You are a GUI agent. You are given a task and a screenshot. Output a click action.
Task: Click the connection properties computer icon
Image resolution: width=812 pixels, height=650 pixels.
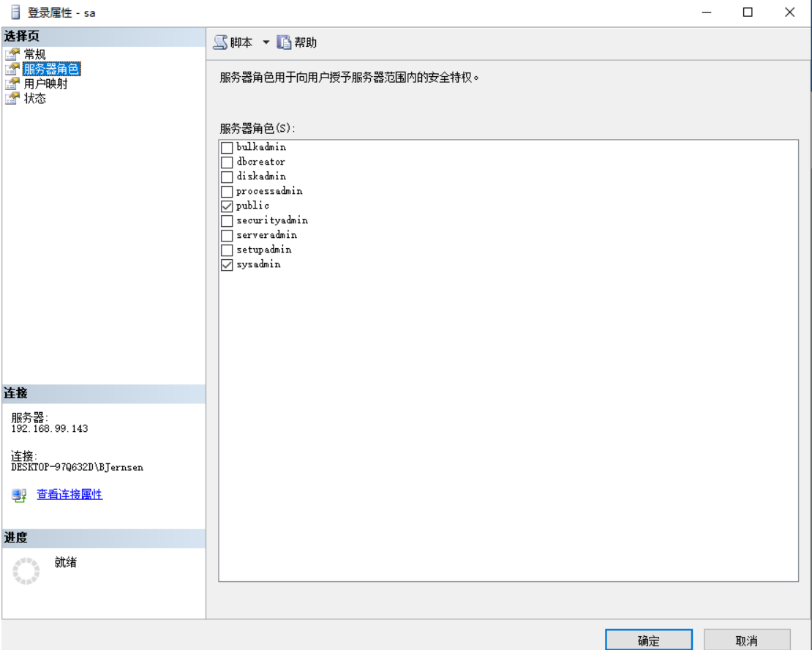click(x=19, y=495)
